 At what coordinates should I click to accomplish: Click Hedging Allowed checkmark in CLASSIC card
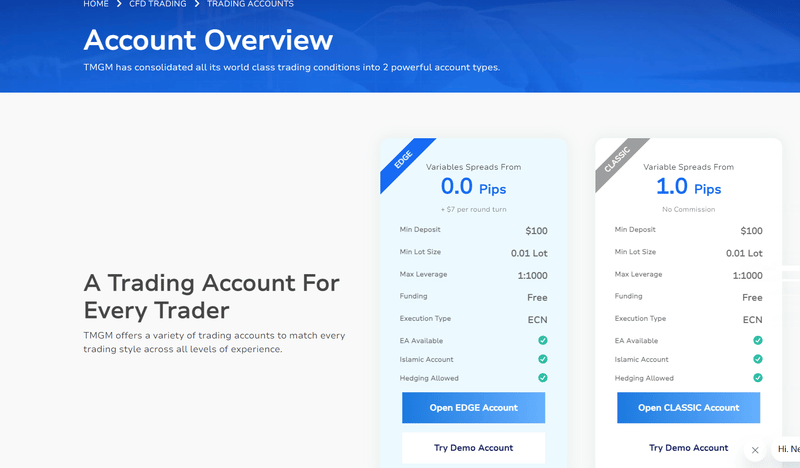pos(758,378)
